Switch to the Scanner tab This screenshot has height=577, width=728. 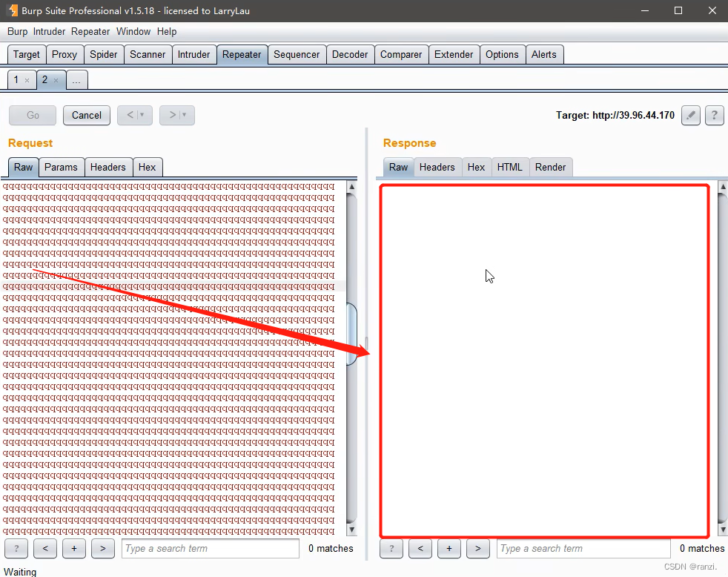pyautogui.click(x=148, y=54)
